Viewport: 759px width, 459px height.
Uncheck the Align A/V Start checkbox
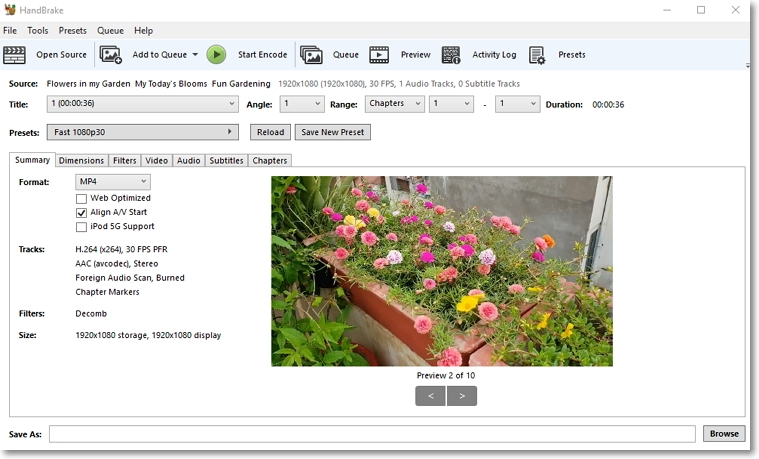82,212
